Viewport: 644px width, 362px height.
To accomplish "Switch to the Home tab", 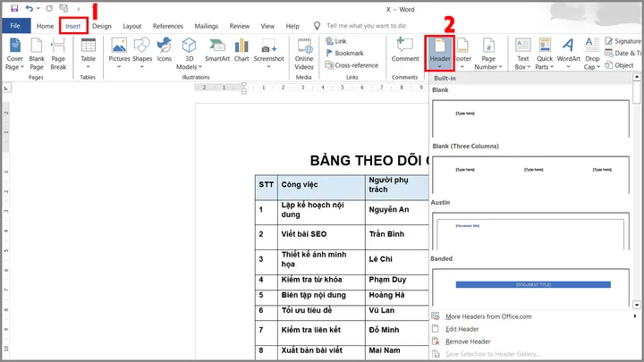I will click(46, 26).
